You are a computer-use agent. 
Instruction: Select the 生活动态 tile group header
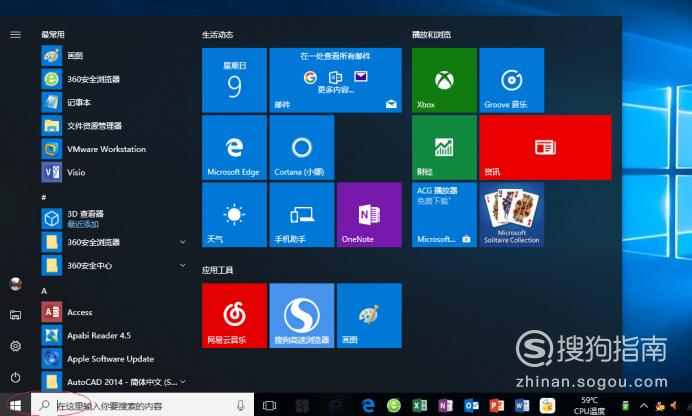218,34
